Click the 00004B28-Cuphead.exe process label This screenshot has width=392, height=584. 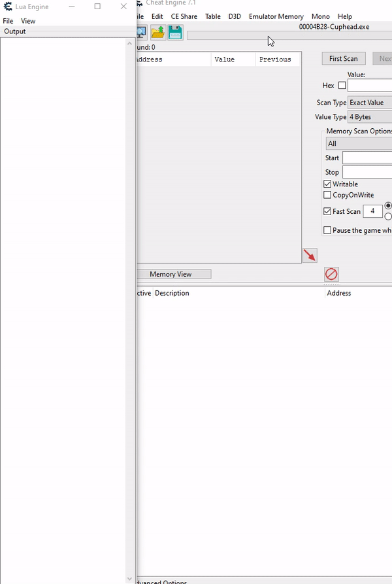tap(334, 27)
